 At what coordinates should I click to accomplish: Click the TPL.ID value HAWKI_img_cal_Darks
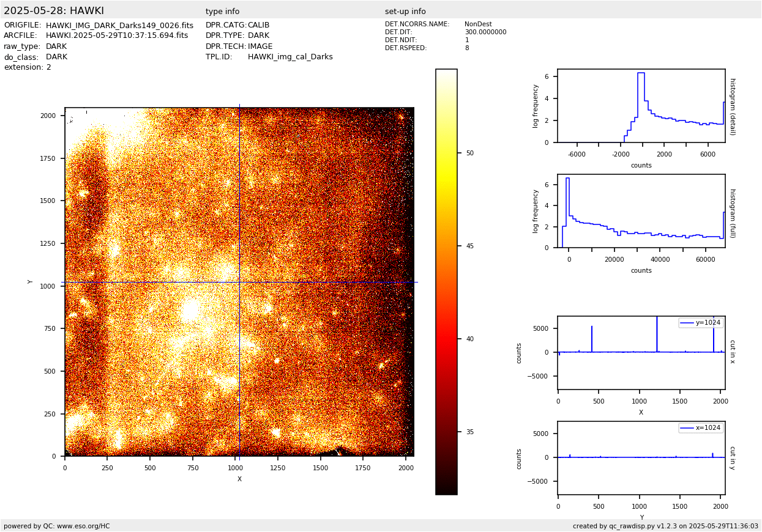[x=290, y=57]
